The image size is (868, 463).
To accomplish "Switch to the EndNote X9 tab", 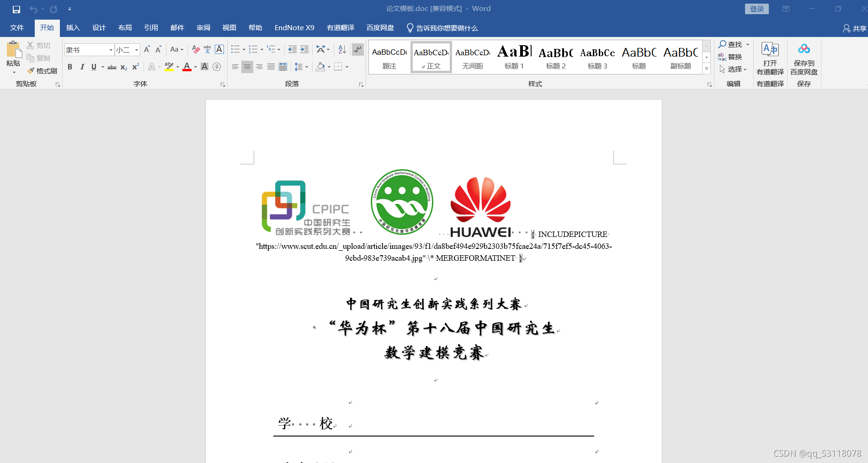I will [x=294, y=28].
